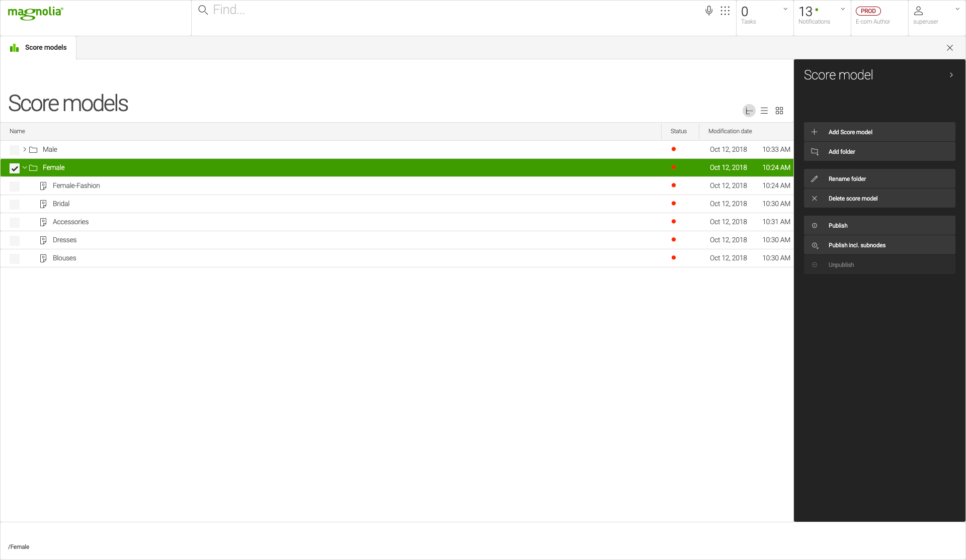This screenshot has width=966, height=560.
Task: Toggle checkbox for Female-Fashion score model
Action: [x=15, y=185]
